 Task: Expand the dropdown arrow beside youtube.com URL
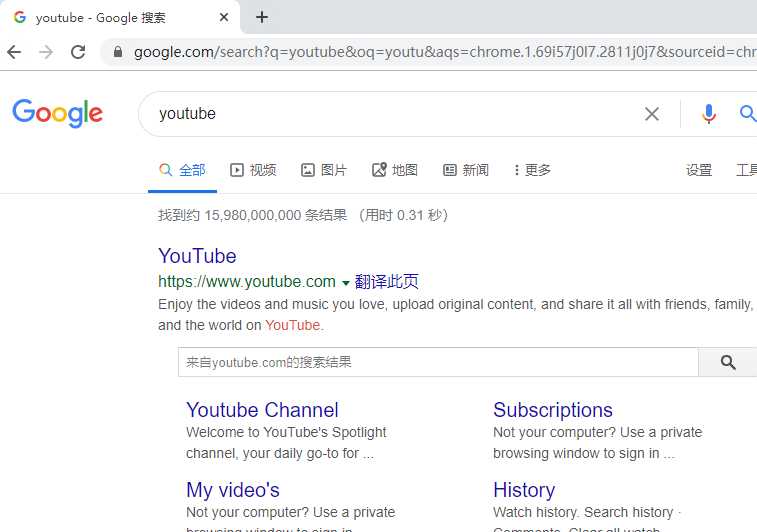pyautogui.click(x=346, y=283)
